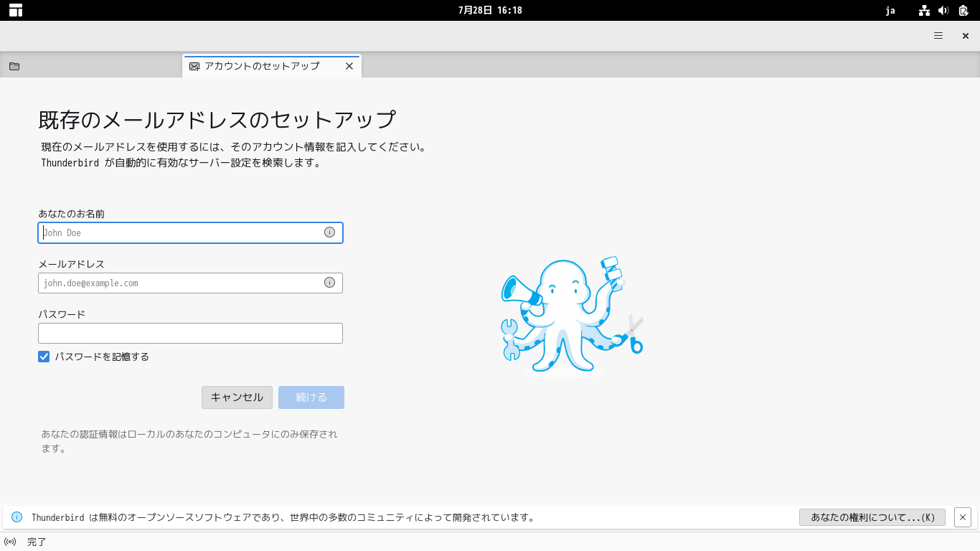Click the 続ける button
This screenshot has height=551, width=980.
pyautogui.click(x=311, y=397)
